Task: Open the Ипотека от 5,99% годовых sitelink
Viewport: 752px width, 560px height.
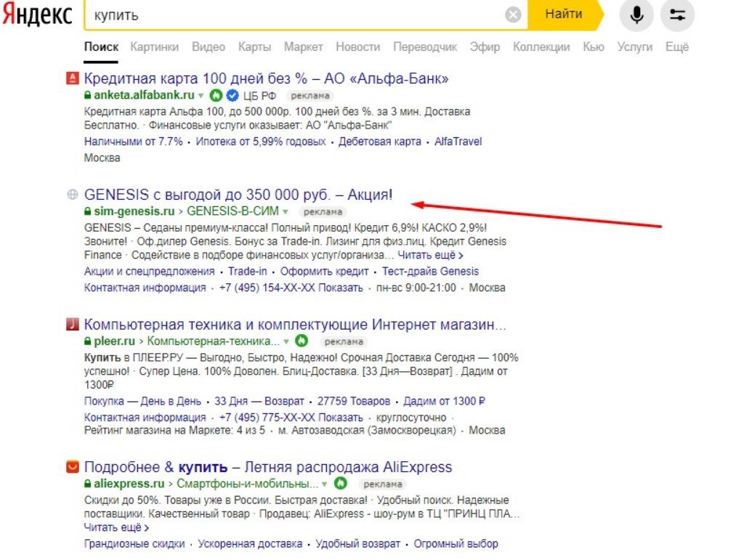Action: 260,142
